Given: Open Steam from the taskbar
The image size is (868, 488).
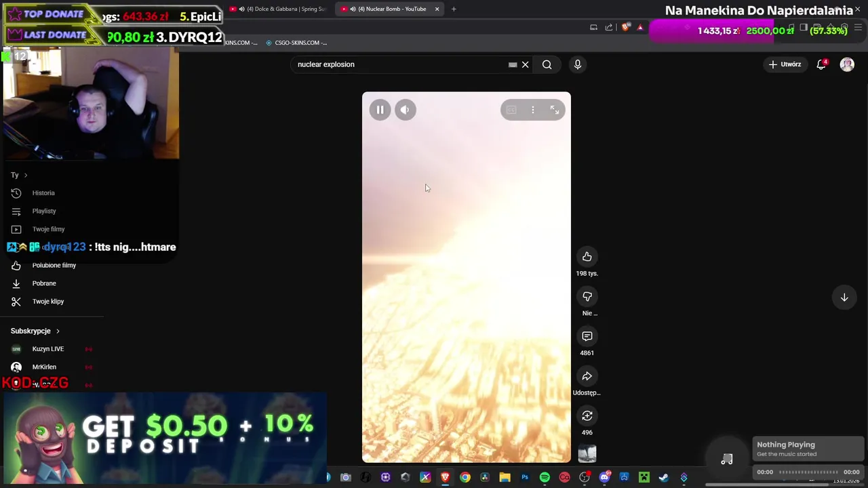Looking at the screenshot, I should [x=663, y=478].
